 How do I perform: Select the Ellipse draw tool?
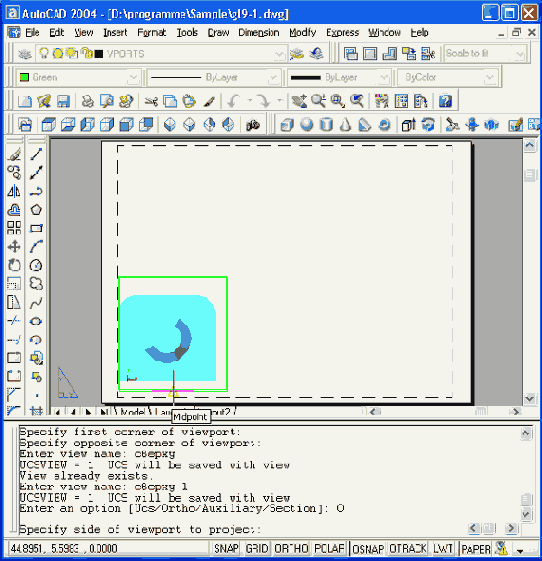pos(36,321)
